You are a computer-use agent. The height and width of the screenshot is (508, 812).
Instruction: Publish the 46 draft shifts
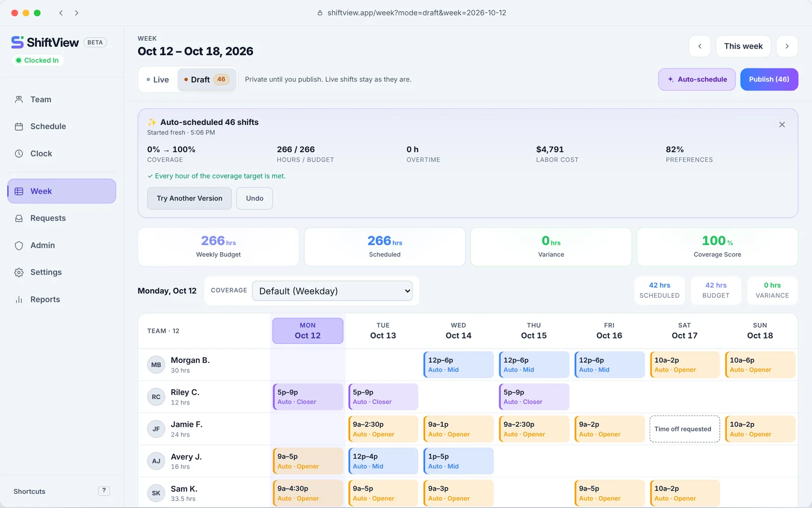(x=769, y=80)
